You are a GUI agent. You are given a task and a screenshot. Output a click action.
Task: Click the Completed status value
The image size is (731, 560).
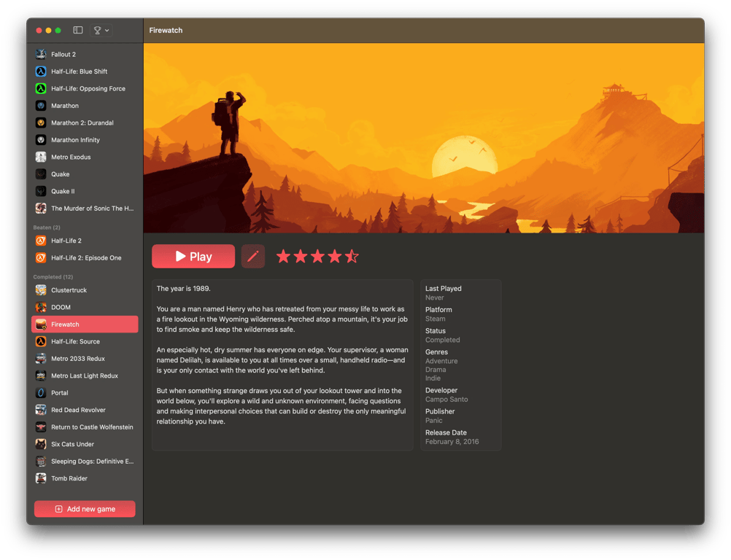click(x=443, y=340)
